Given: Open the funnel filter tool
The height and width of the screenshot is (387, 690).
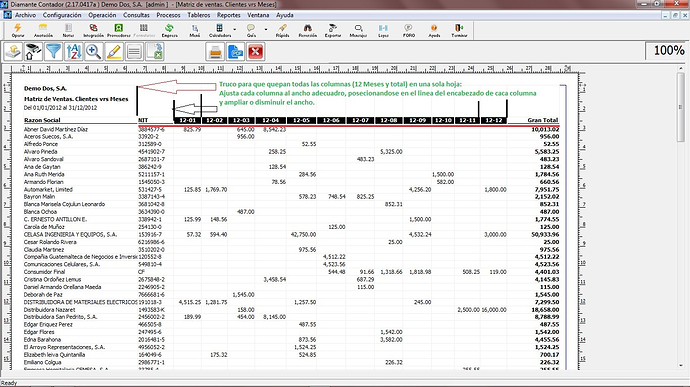Looking at the screenshot, I should click(x=53, y=52).
